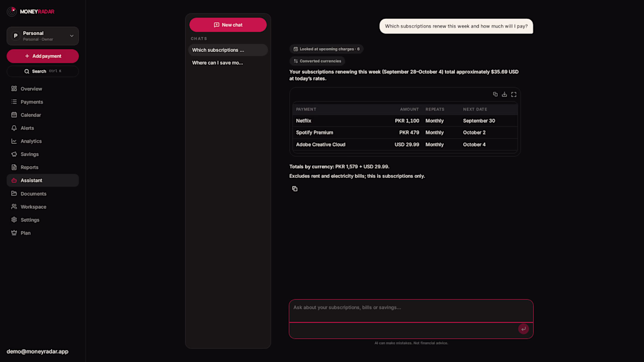Viewport: 644px width, 362px height.
Task: Click the AMOUNT column header
Action: click(x=409, y=109)
